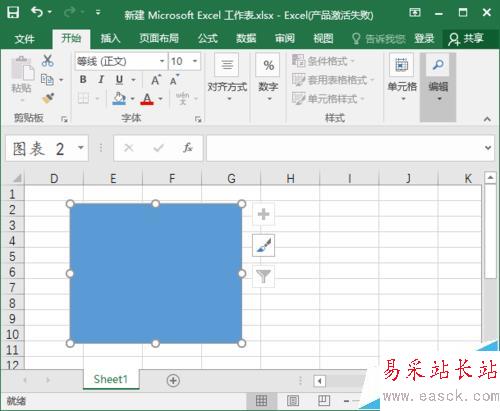Select row 4 header
The image size is (500, 411).
(12, 241)
